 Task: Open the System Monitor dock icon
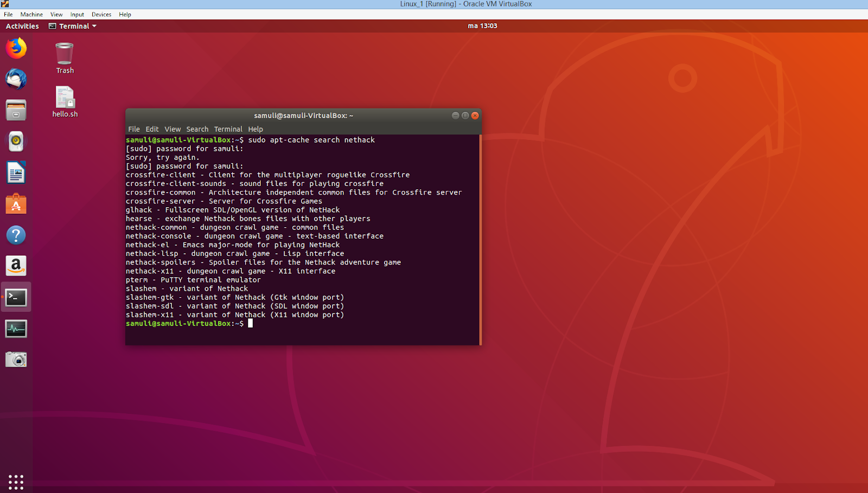16,328
